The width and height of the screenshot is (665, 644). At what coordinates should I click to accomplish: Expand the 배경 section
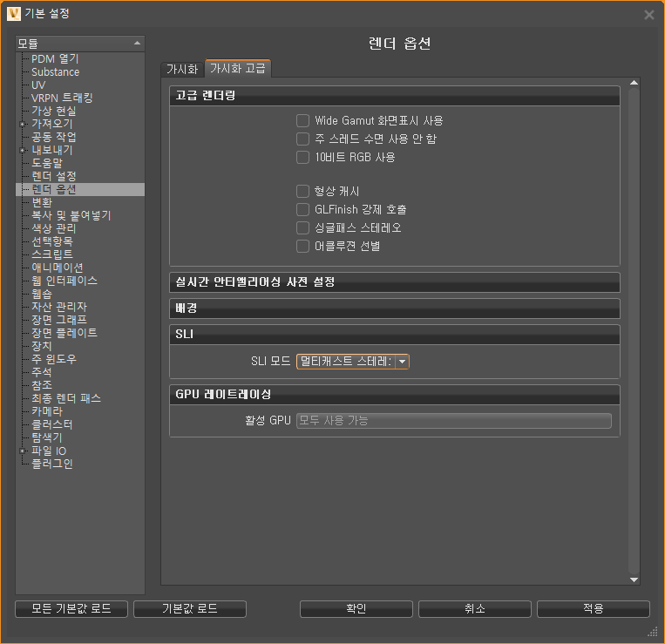click(395, 308)
